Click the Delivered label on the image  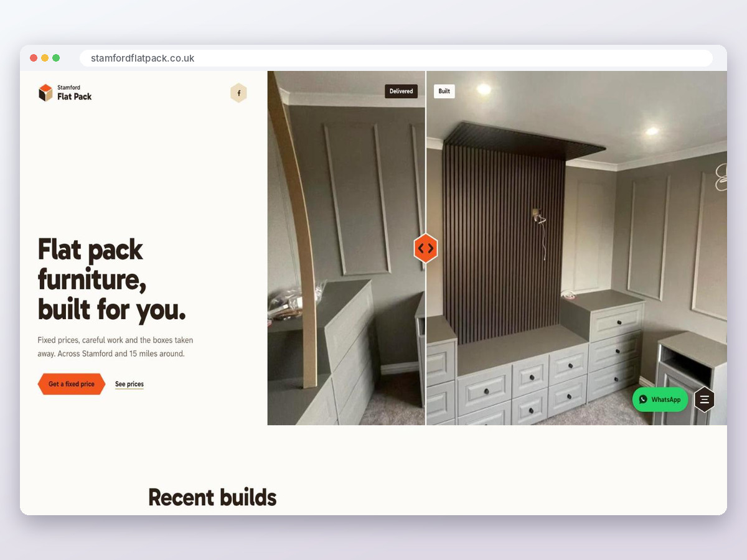(x=401, y=91)
